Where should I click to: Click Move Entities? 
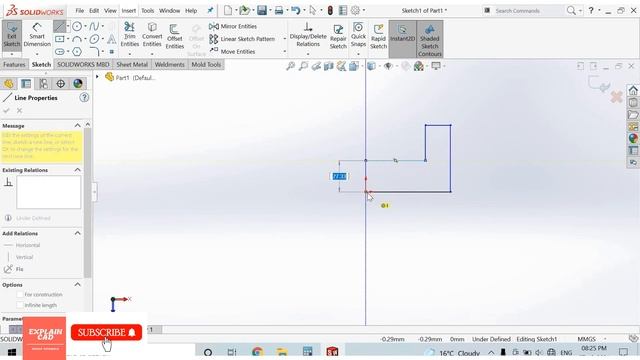232,51
